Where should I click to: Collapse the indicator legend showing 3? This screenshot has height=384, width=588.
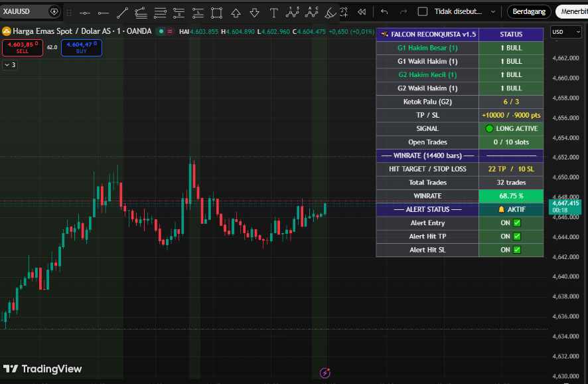(10, 65)
